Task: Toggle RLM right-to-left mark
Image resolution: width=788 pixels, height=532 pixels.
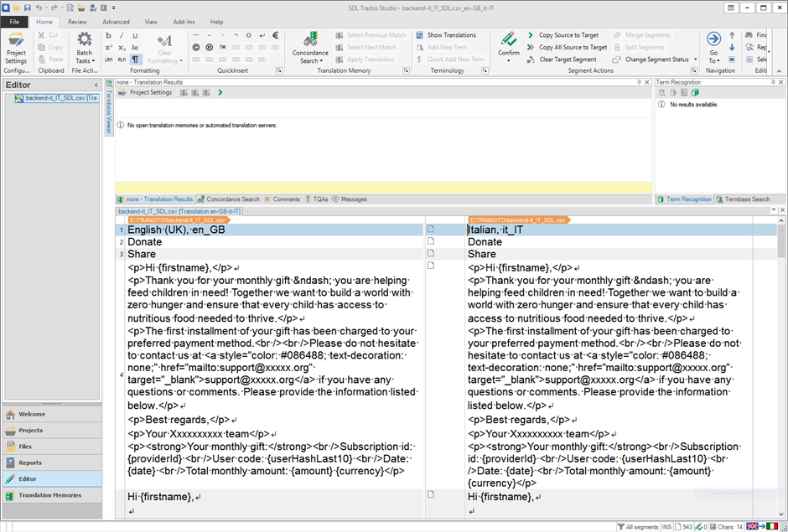Action: click(x=122, y=59)
